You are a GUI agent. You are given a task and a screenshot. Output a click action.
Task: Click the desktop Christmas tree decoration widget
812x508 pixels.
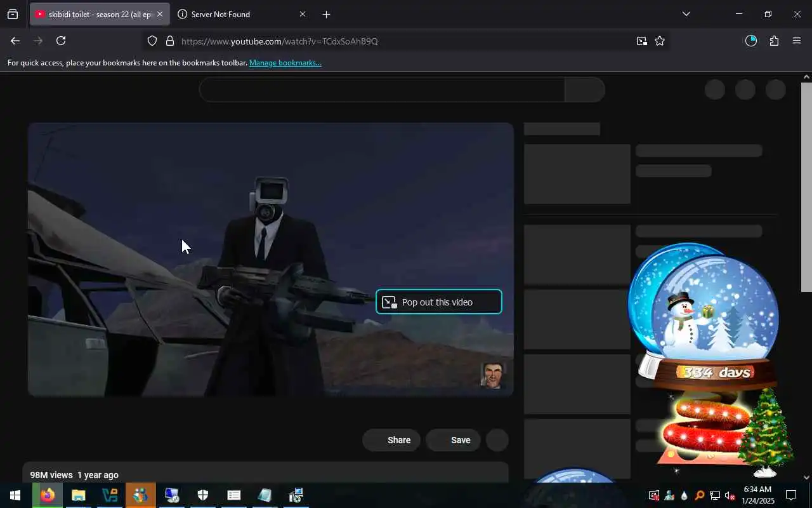[766, 433]
